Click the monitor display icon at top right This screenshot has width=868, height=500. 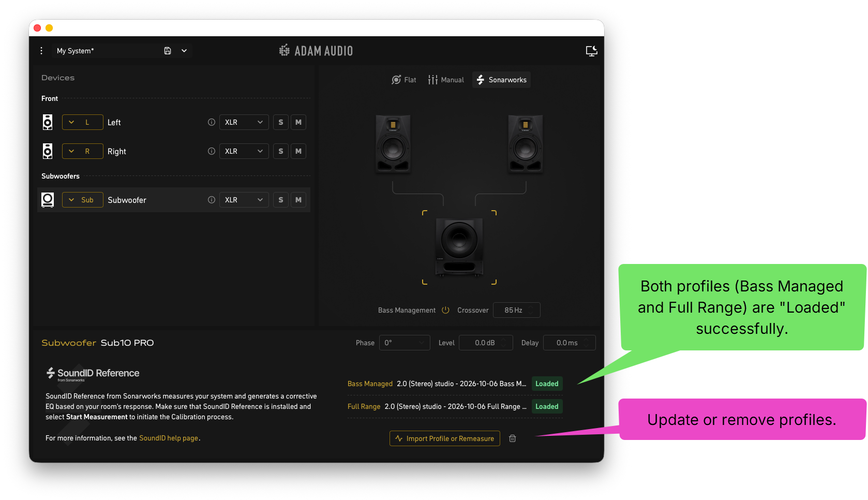(591, 51)
